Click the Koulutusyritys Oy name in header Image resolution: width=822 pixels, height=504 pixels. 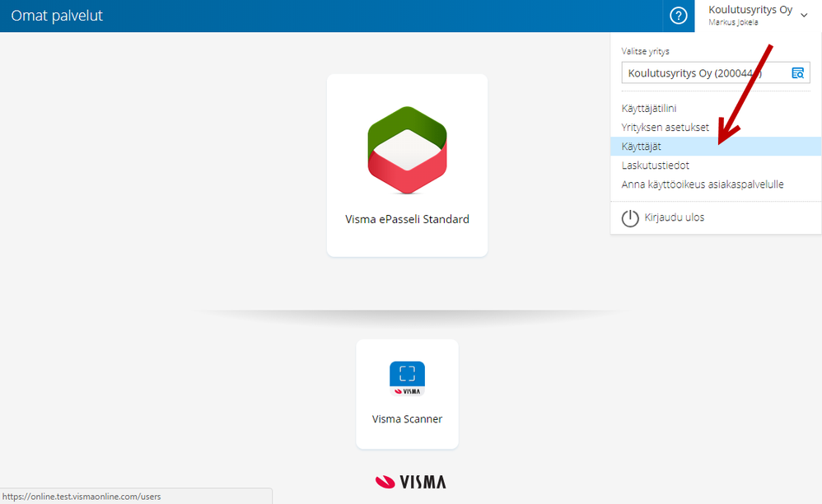coord(750,10)
